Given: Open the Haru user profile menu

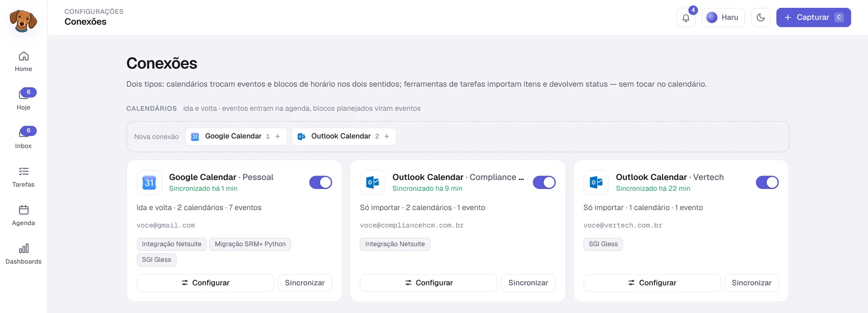Looking at the screenshot, I should 723,18.
